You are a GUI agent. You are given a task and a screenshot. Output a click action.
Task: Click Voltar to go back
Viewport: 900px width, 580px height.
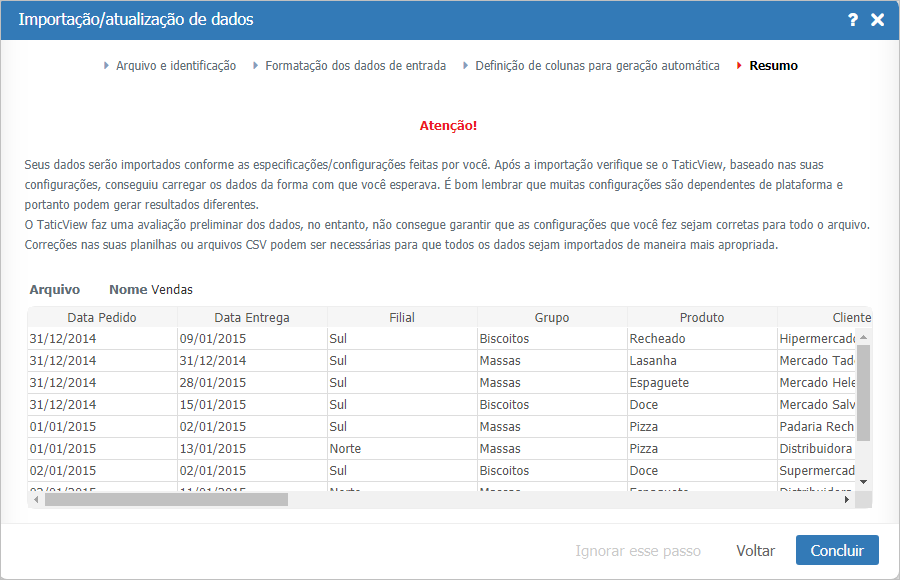(755, 551)
